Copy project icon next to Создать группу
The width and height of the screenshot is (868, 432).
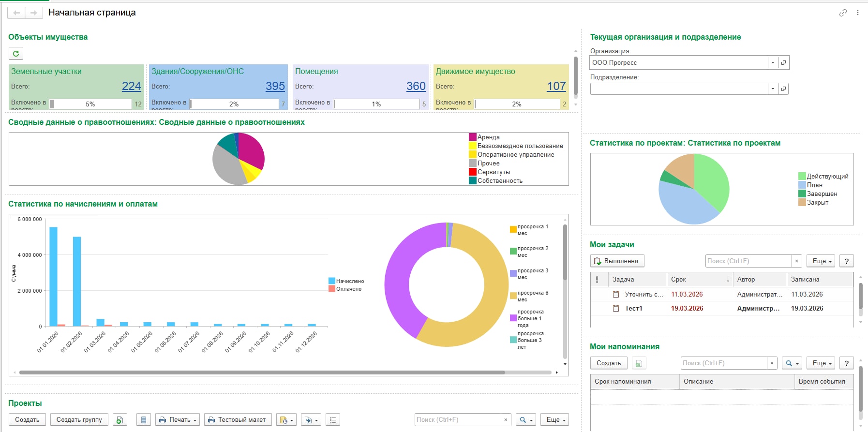click(120, 420)
